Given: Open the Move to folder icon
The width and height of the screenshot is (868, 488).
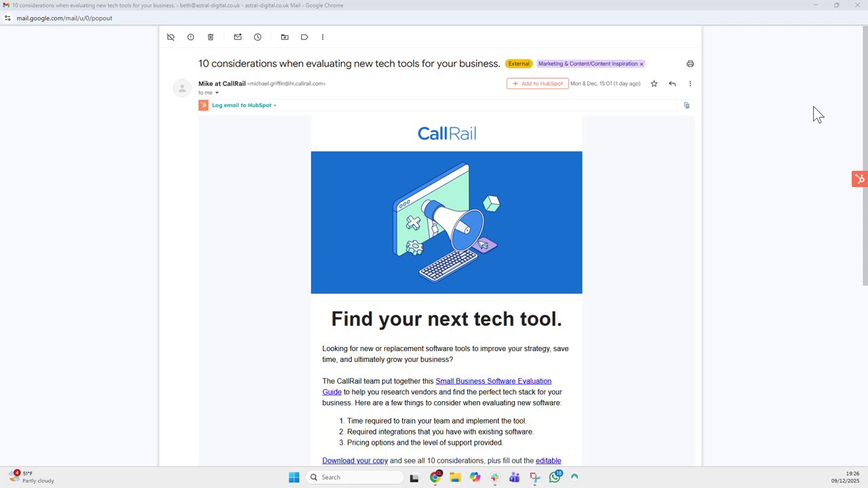Looking at the screenshot, I should point(285,37).
